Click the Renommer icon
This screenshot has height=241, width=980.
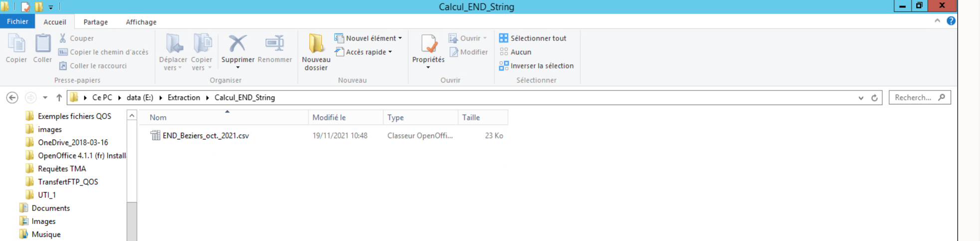point(274,44)
